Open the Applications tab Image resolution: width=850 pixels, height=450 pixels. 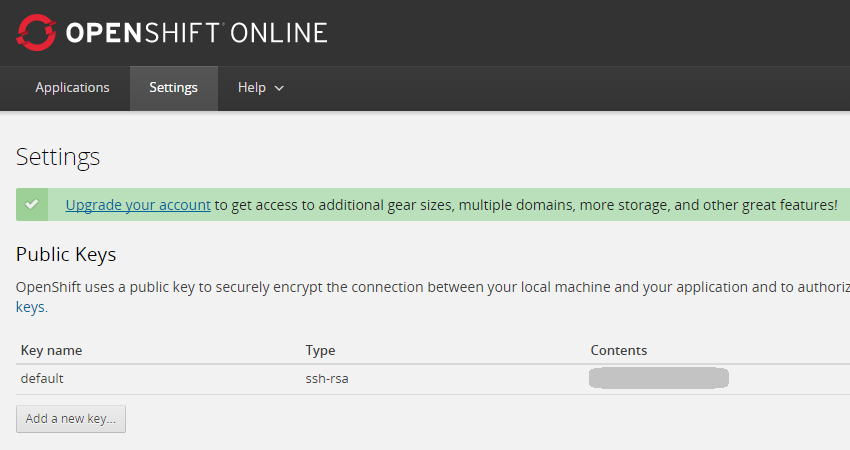point(72,88)
